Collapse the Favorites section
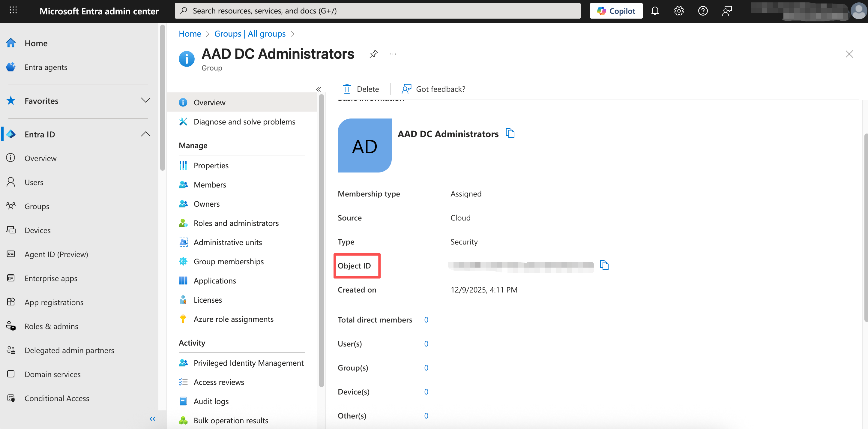The image size is (868, 429). point(145,100)
